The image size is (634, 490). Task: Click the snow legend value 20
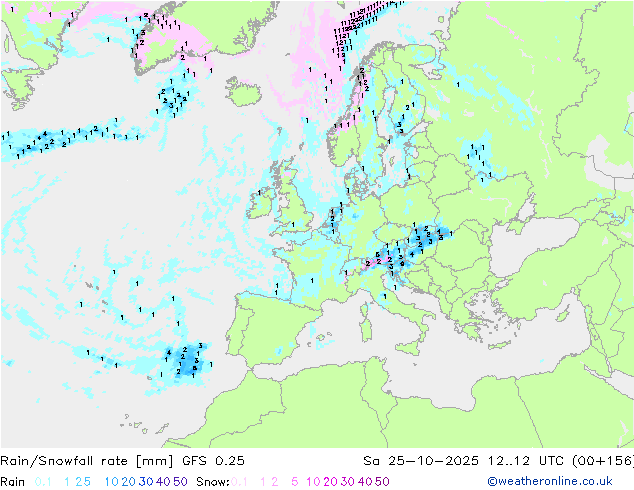click(x=330, y=482)
